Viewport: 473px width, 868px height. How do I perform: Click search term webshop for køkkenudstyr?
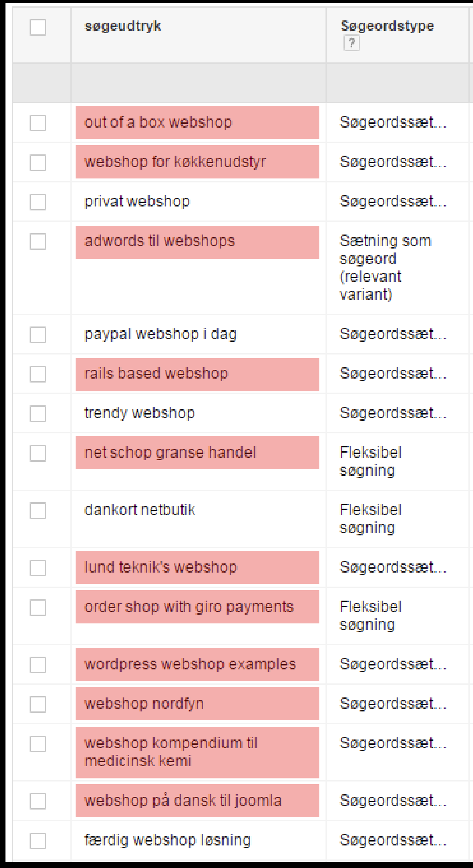pyautogui.click(x=175, y=162)
